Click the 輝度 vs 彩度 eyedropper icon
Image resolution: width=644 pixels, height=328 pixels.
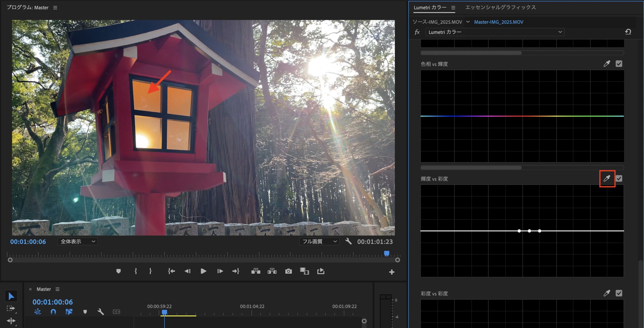pyautogui.click(x=607, y=178)
